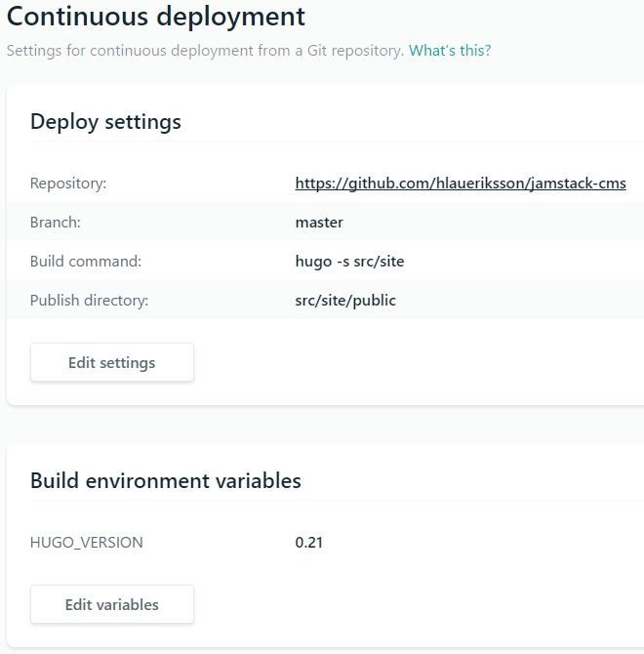Image resolution: width=644 pixels, height=654 pixels.
Task: Click the Publish directory label
Action: 89,301
